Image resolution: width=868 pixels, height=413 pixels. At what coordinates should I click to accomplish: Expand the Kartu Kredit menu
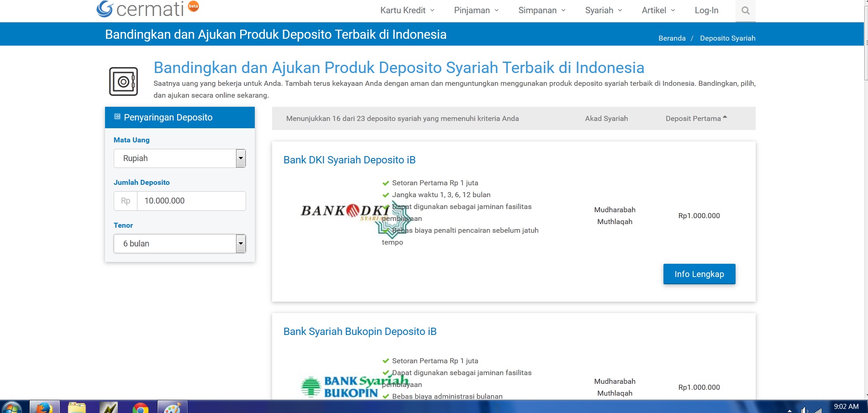click(407, 10)
